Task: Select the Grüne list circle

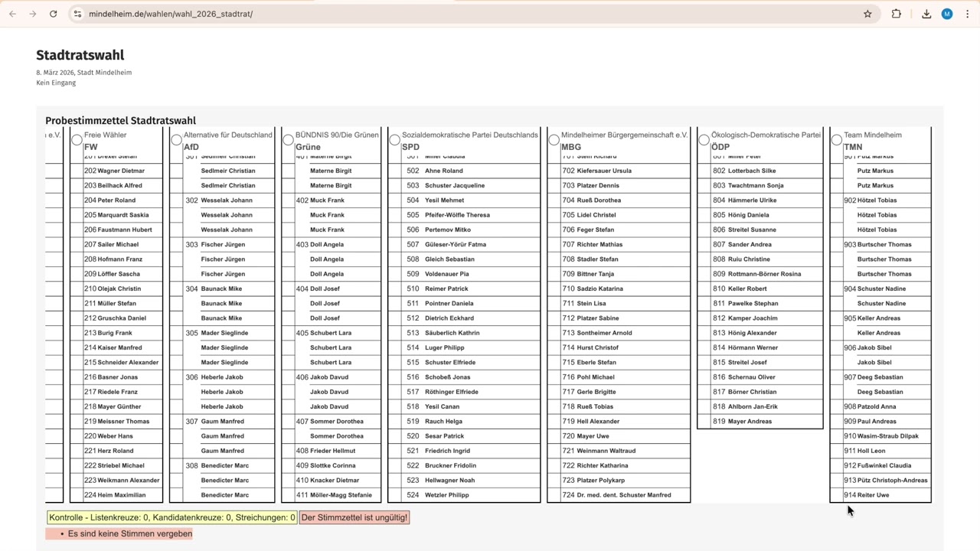Action: pos(288,140)
